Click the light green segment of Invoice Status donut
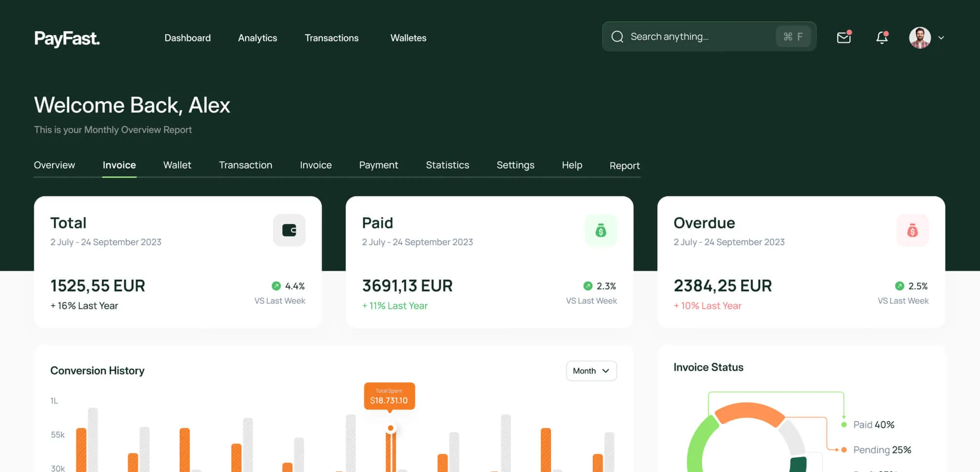Image resolution: width=980 pixels, height=472 pixels. tap(699, 444)
